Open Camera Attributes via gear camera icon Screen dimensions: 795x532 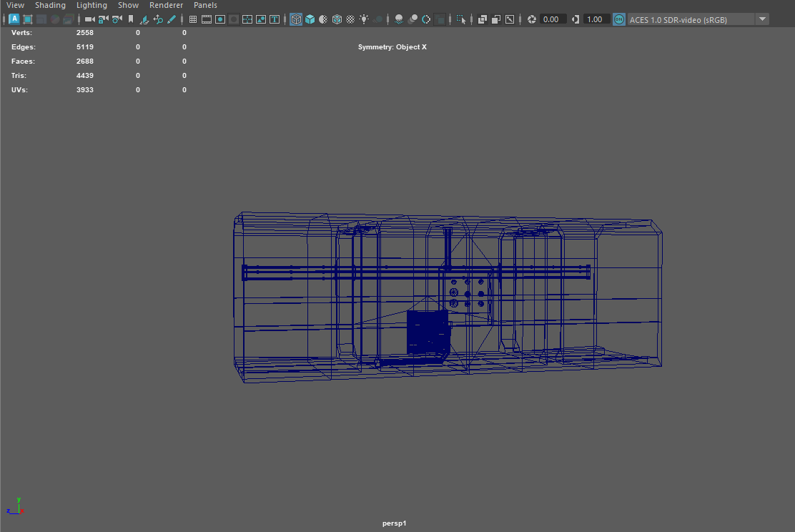point(117,19)
